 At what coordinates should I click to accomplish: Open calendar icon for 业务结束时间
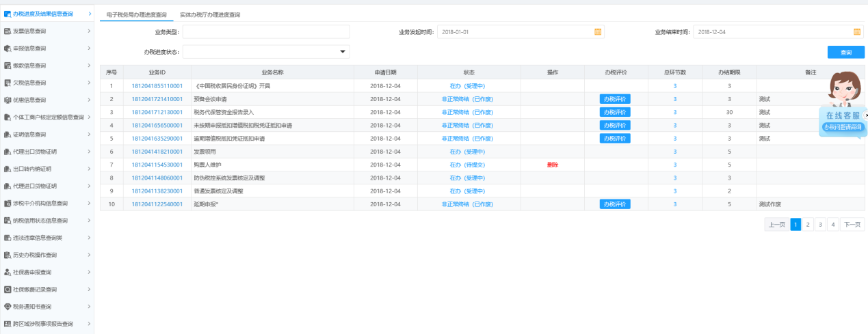tap(857, 32)
